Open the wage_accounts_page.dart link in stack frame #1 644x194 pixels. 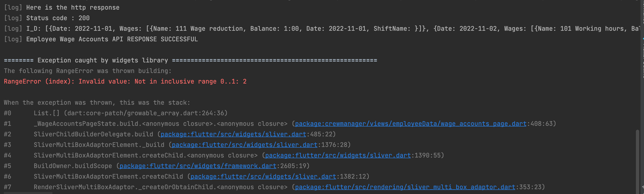pyautogui.click(x=411, y=124)
